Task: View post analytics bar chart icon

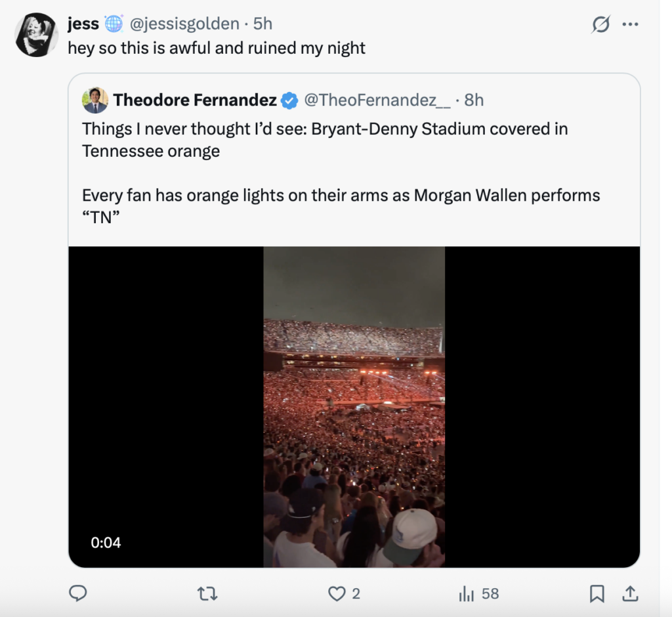Action: click(467, 593)
